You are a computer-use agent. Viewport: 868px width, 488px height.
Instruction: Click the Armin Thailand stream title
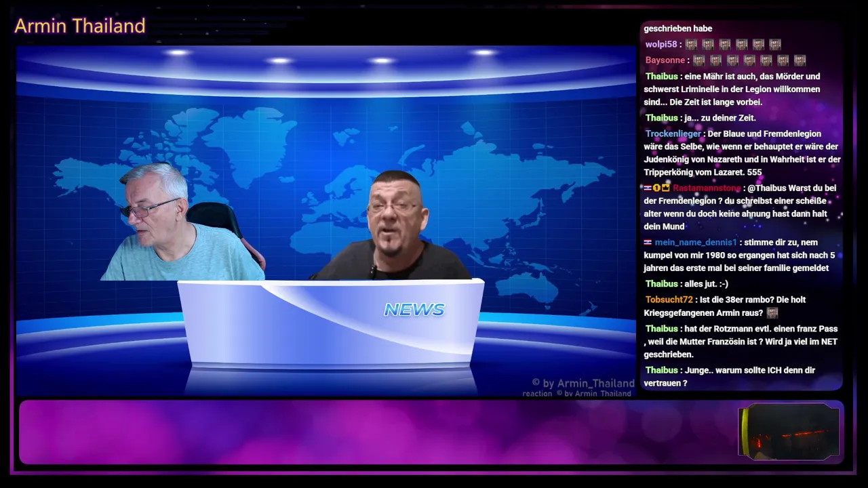point(80,26)
